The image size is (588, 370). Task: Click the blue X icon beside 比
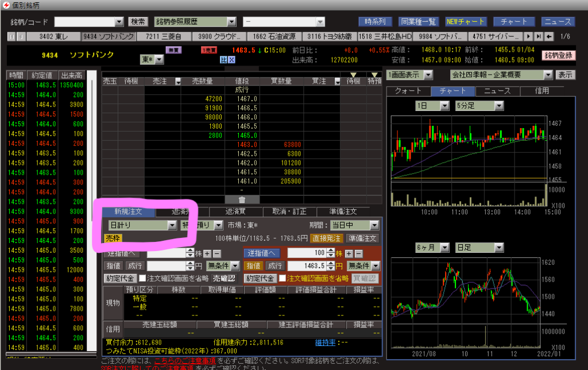[231, 60]
